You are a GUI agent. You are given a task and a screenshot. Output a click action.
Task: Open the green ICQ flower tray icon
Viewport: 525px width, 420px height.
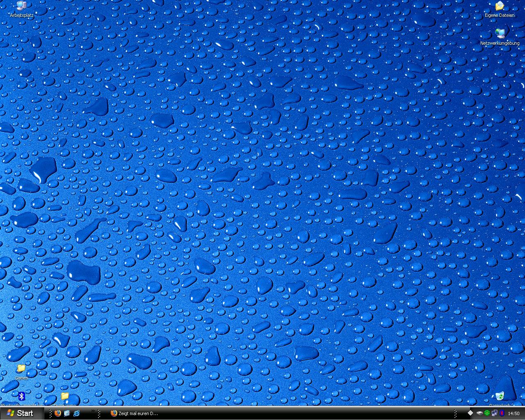tap(487, 413)
